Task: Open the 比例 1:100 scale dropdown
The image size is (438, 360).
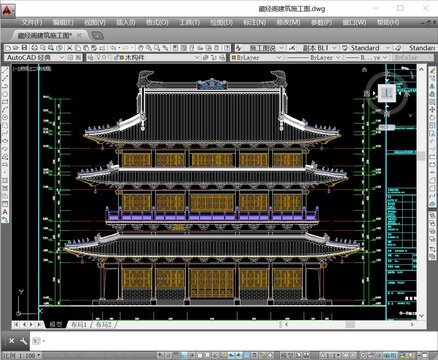Action: pyautogui.click(x=39, y=355)
